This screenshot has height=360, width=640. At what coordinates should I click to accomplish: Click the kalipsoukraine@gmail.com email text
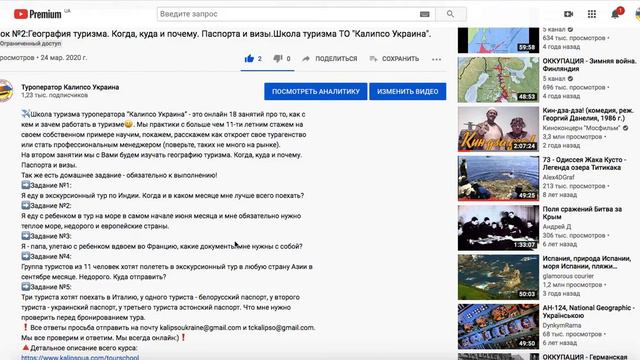200,328
